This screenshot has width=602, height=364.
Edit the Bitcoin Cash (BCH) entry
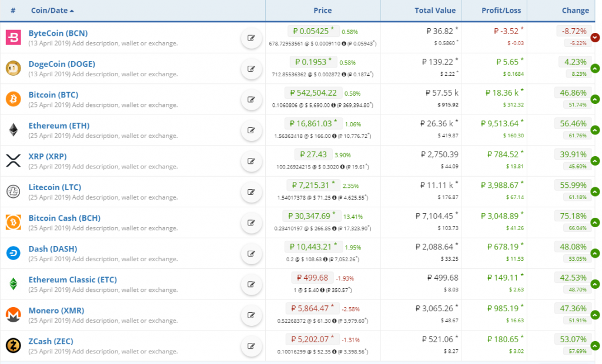(251, 223)
